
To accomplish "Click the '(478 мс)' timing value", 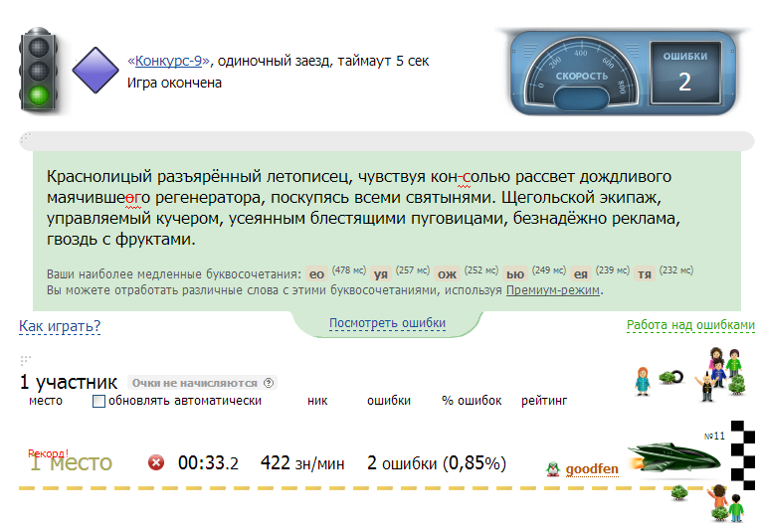I will pyautogui.click(x=349, y=270).
